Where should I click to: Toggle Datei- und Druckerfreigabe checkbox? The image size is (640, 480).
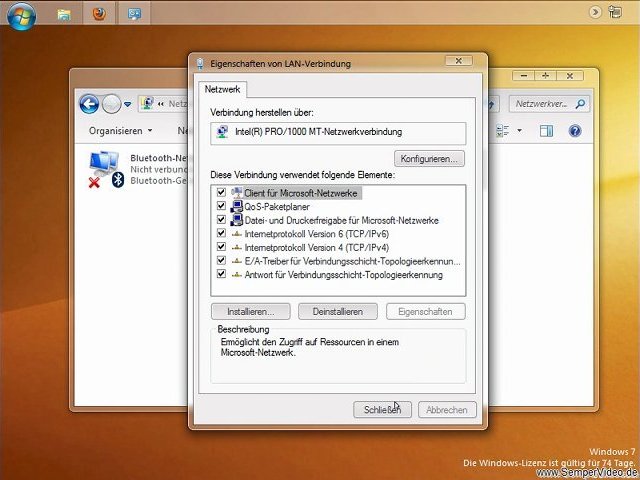tap(220, 220)
